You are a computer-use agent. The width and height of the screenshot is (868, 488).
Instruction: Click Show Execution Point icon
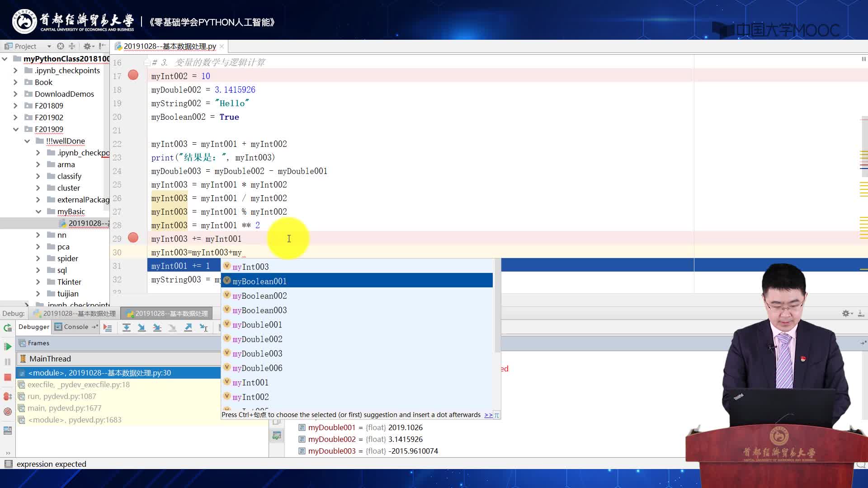pos(108,328)
